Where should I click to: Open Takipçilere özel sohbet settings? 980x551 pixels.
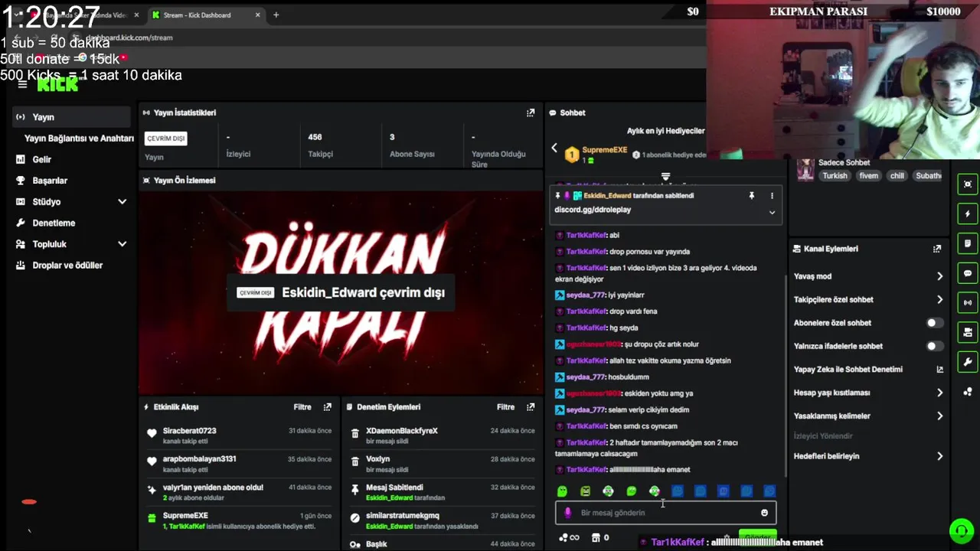pyautogui.click(x=868, y=300)
